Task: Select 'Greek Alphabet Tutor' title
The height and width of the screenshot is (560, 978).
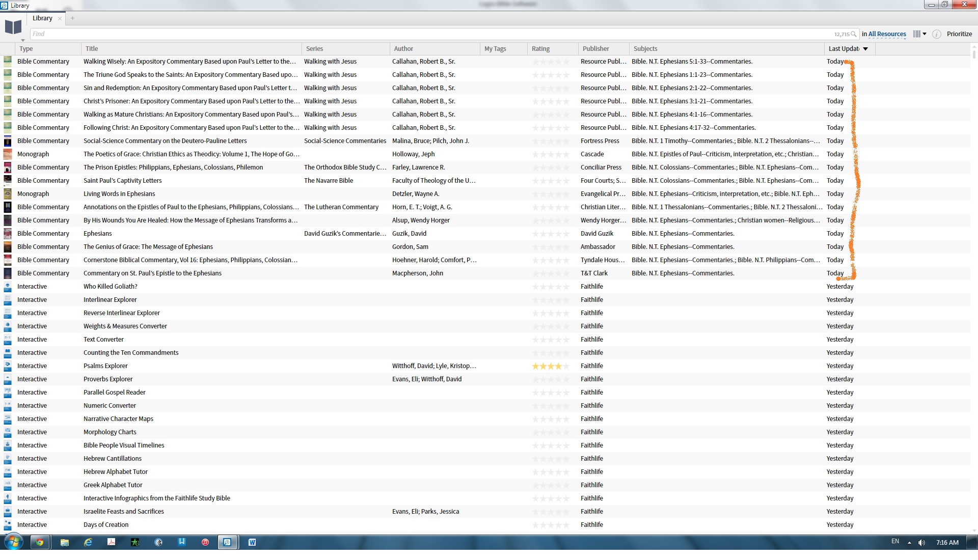Action: [x=113, y=485]
